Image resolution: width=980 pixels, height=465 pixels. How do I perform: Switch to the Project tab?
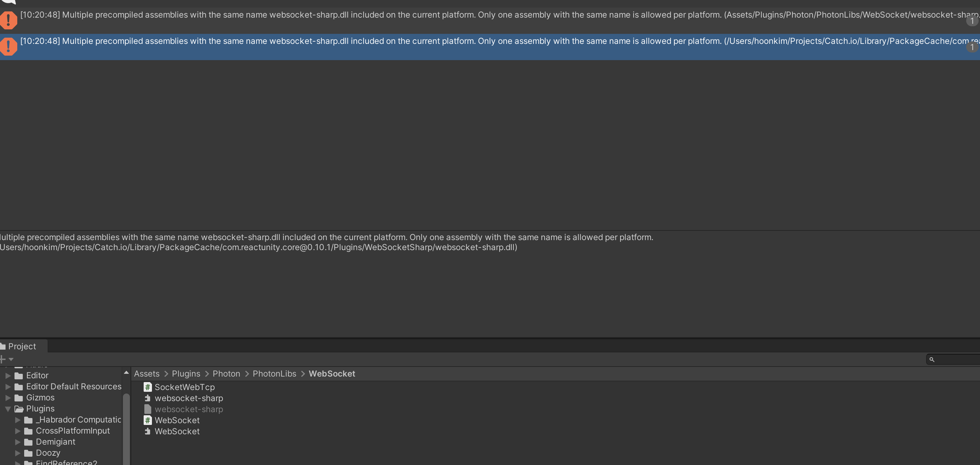click(x=22, y=346)
